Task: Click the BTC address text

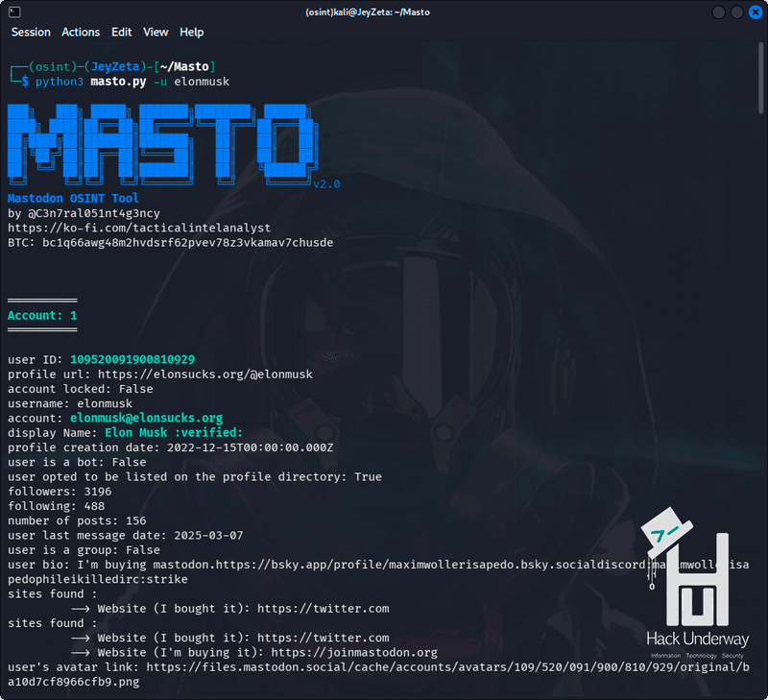Action: coord(187,243)
